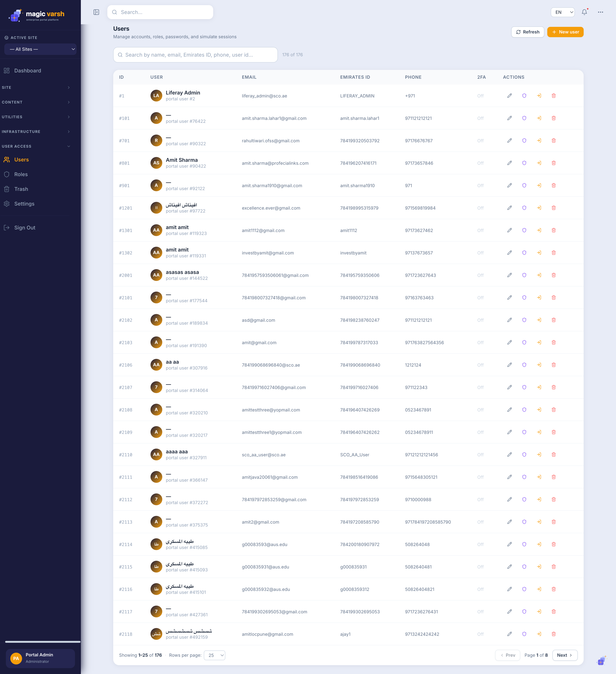Edit user amit.sharma.lahar1@gmail.com
616x674 pixels.
tap(509, 118)
